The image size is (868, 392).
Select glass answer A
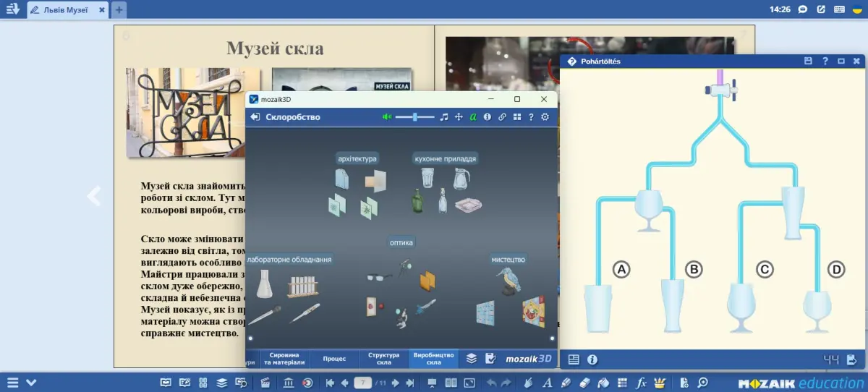click(621, 270)
